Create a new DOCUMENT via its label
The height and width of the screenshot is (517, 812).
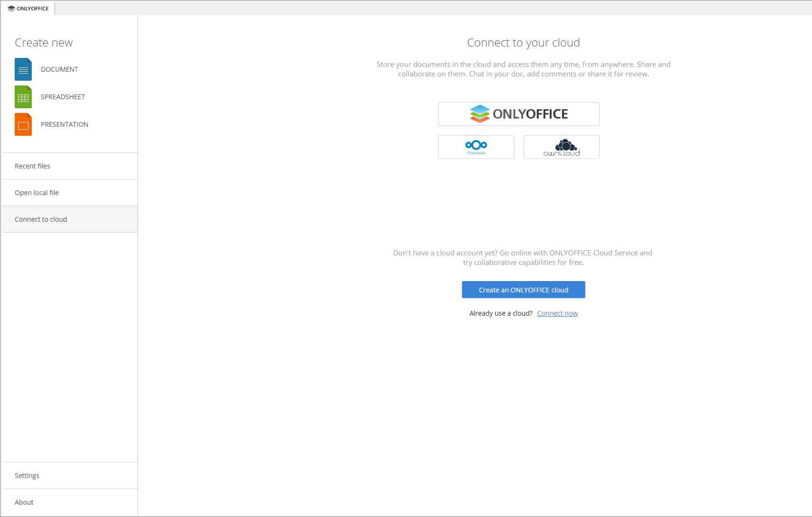pyautogui.click(x=59, y=69)
